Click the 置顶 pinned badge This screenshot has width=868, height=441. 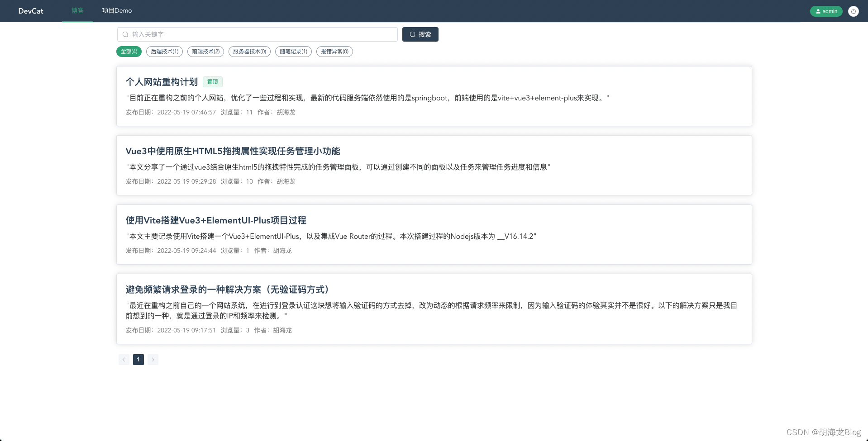[x=212, y=82]
